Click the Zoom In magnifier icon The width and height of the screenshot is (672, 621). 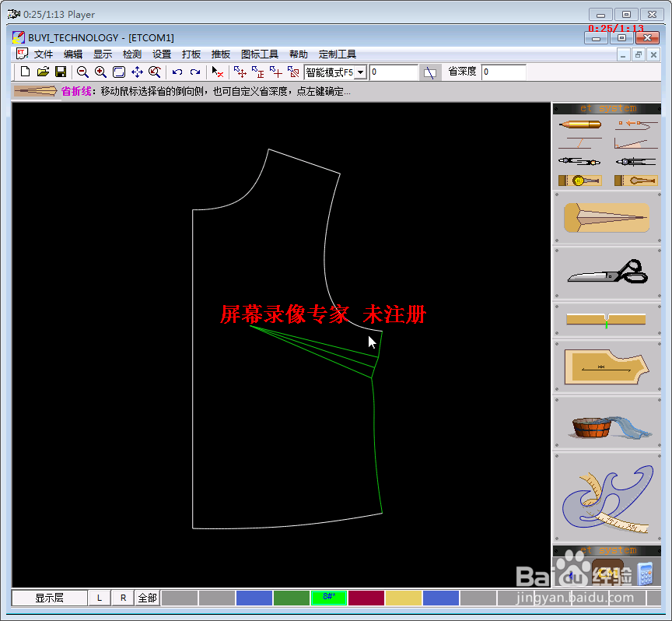click(100, 72)
